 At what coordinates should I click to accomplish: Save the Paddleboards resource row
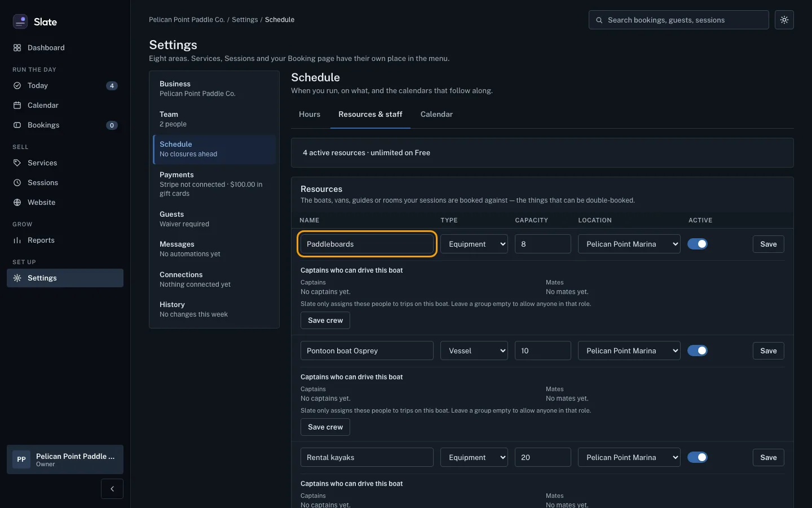pos(769,244)
